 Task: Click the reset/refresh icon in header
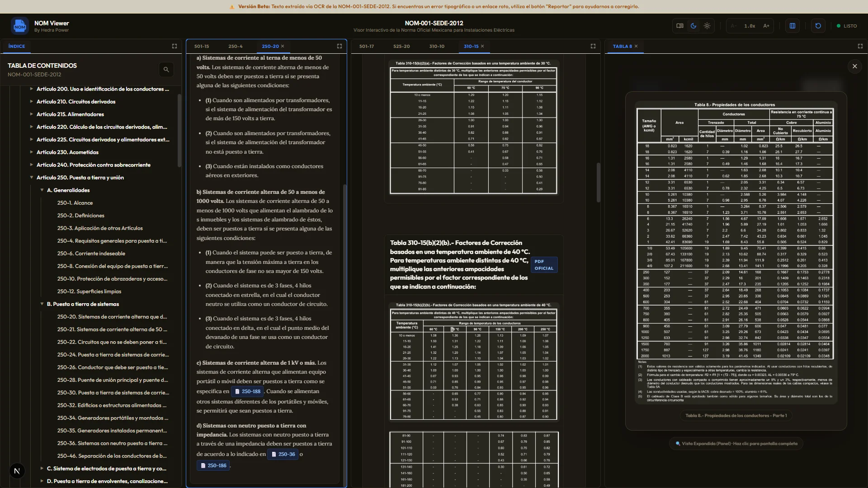tap(818, 26)
